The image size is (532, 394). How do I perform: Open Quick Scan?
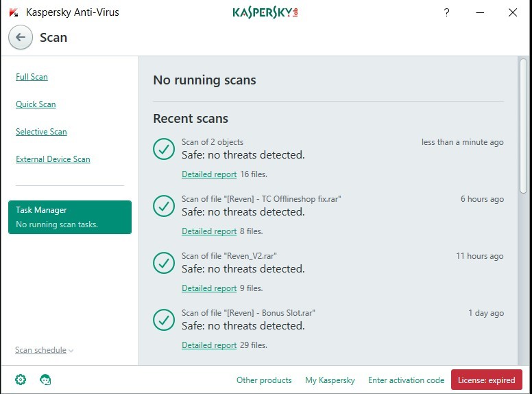click(x=36, y=104)
